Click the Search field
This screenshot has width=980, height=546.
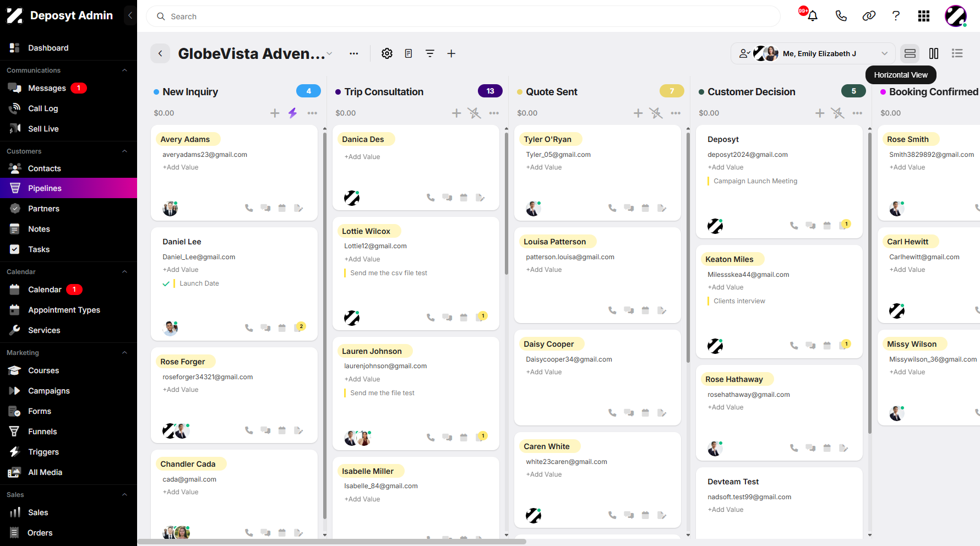pyautogui.click(x=463, y=17)
